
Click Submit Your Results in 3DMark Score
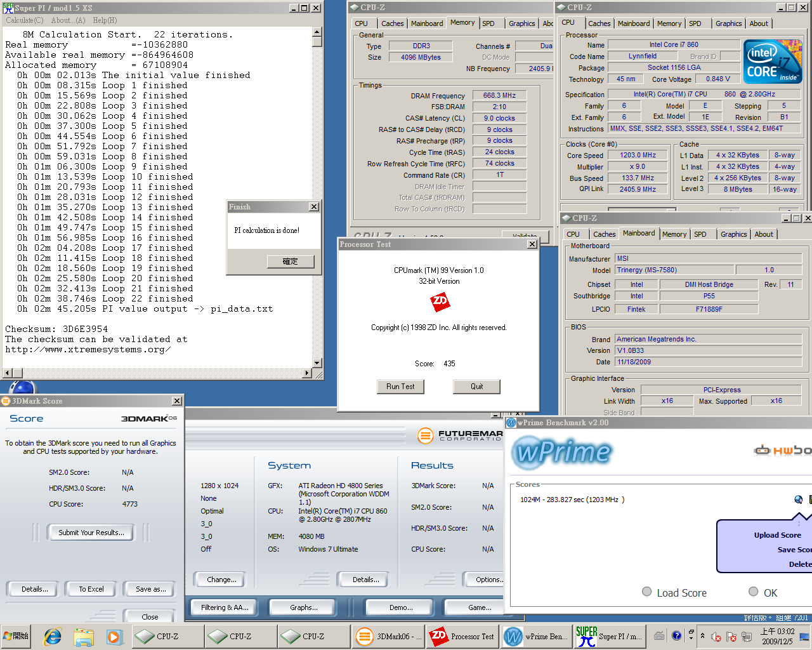click(x=91, y=533)
